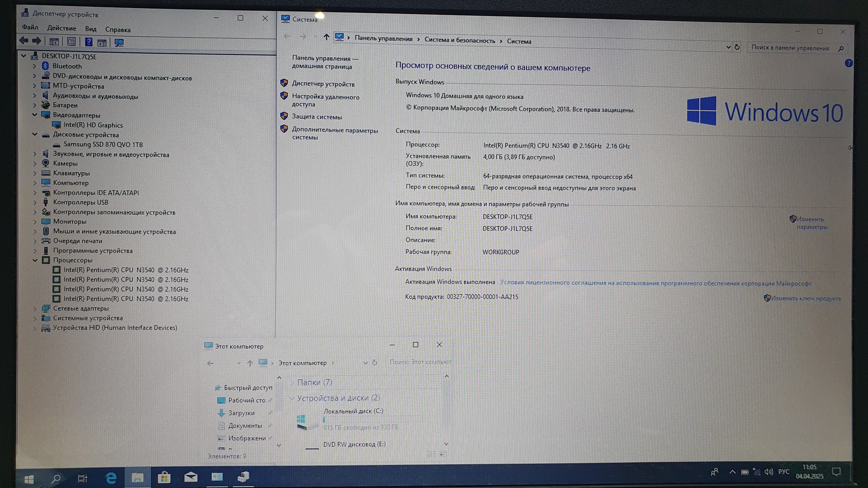The width and height of the screenshot is (868, 488).
Task: Open Microsoft Edge from the taskbar
Action: pyautogui.click(x=111, y=478)
